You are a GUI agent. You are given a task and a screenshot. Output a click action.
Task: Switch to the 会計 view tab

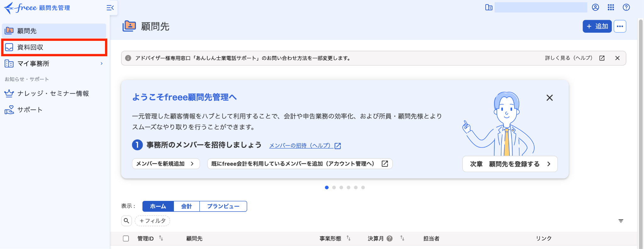coord(186,206)
